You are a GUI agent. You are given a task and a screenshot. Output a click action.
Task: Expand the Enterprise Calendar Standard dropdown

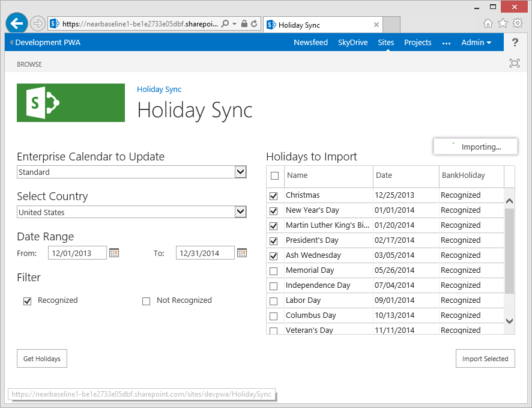click(x=240, y=172)
